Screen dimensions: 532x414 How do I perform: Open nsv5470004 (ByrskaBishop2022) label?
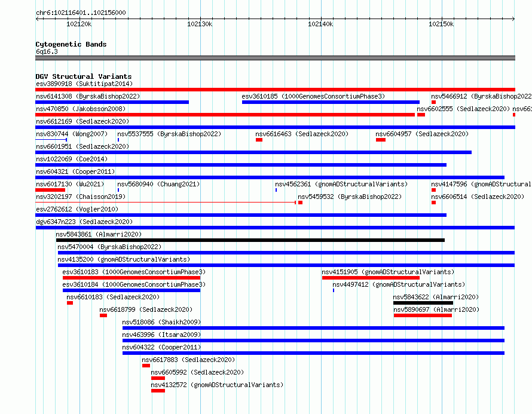pyautogui.click(x=109, y=247)
